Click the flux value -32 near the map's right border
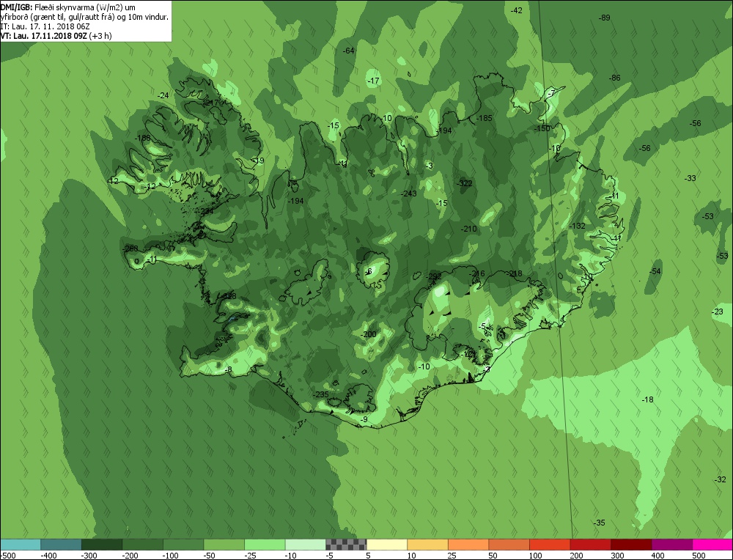Viewport: 733px width, 560px height. (721, 479)
